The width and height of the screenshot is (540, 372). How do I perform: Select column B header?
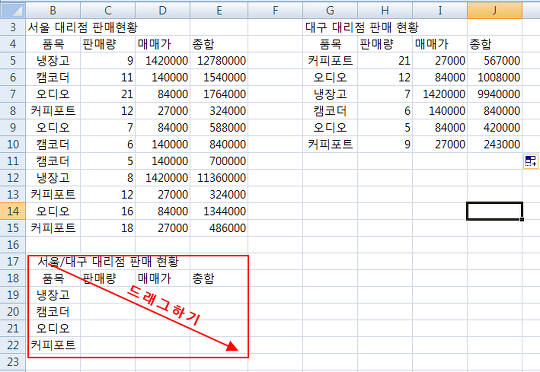53,11
